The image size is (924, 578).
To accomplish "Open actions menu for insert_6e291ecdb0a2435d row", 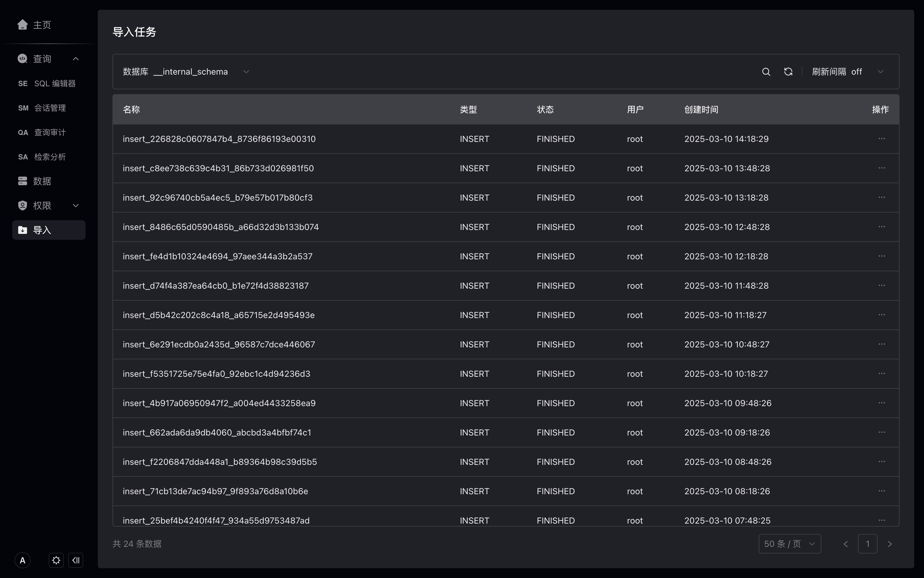I will 881,344.
